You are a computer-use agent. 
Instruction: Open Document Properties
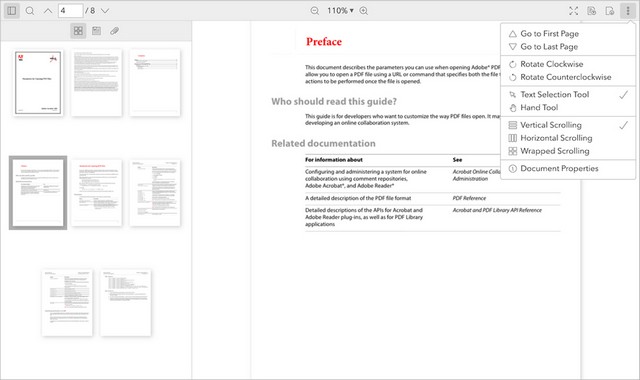[x=568, y=168]
